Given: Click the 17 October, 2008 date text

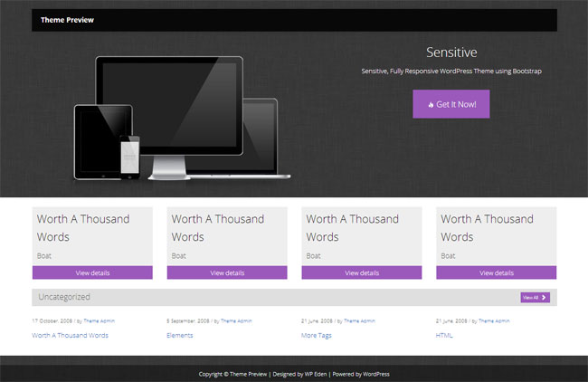Looking at the screenshot, I should [x=52, y=320].
